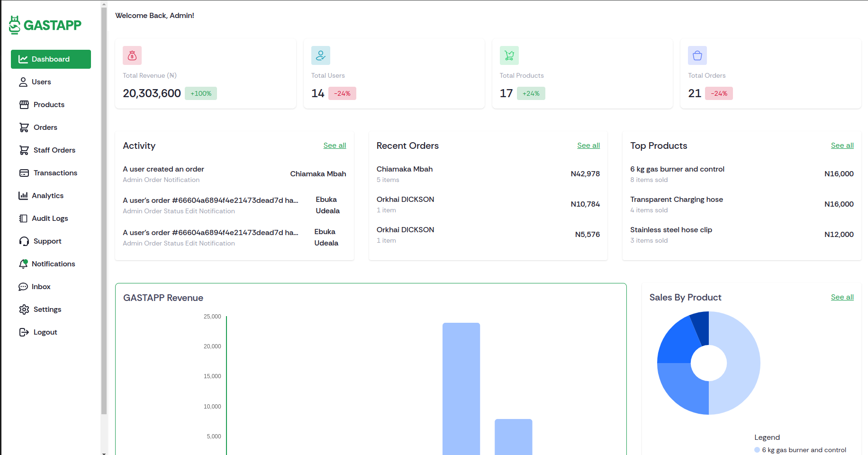The height and width of the screenshot is (455, 868).
Task: Click the +24% badge under Total Products
Action: click(531, 93)
